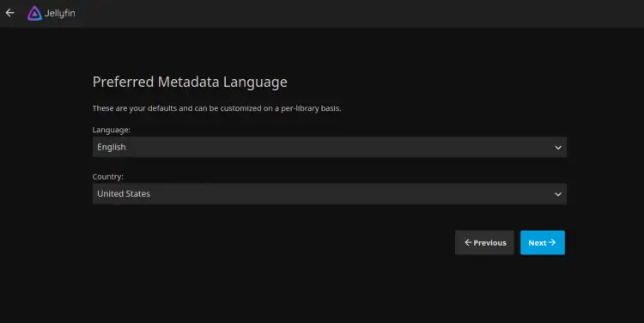
Task: Go back using the header arrow
Action: [9, 13]
